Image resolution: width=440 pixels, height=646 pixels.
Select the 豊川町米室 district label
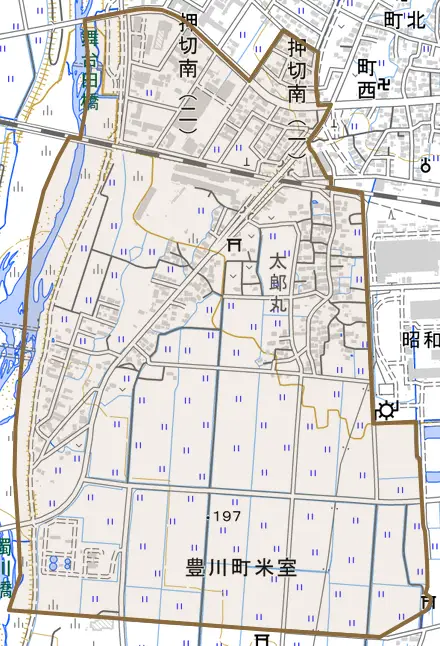(241, 568)
